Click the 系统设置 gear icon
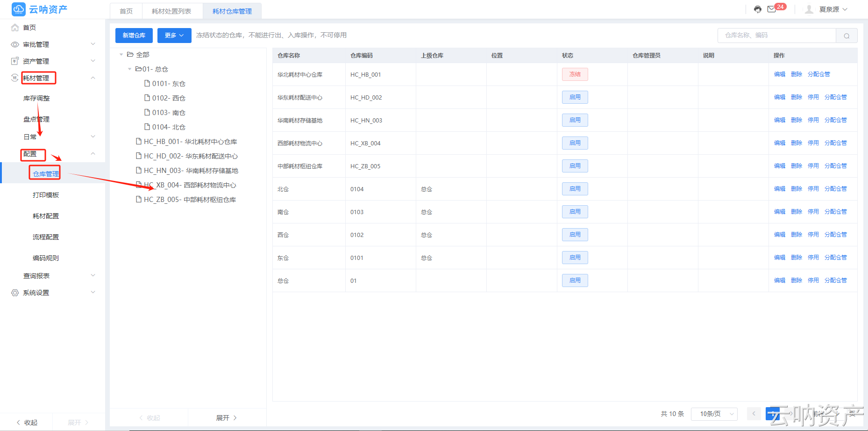This screenshot has width=868, height=431. 15,293
